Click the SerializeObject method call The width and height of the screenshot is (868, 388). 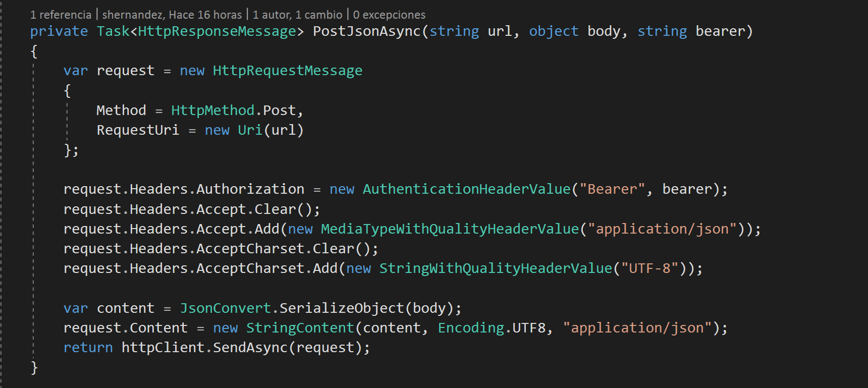click(x=342, y=308)
